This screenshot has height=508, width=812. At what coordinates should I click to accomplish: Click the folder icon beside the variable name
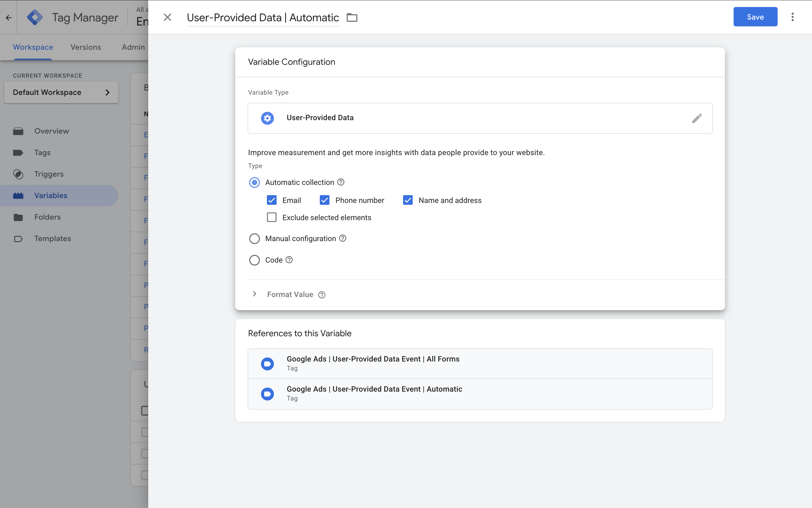[x=352, y=17]
